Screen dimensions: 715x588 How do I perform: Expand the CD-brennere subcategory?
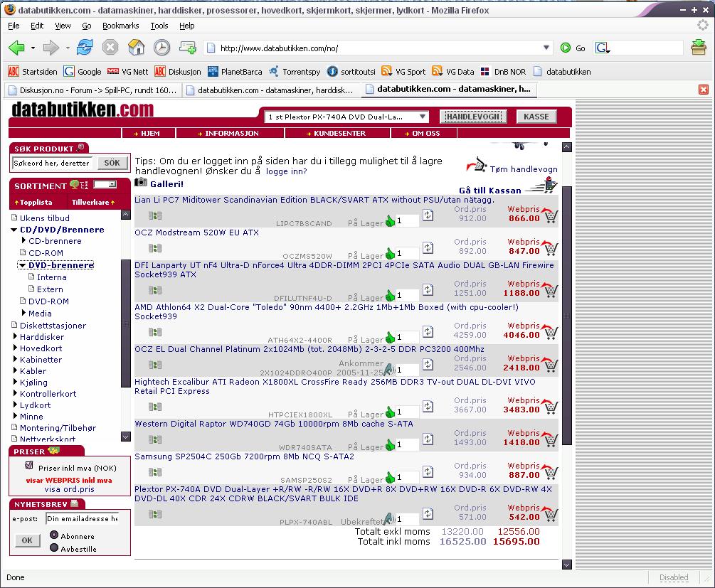coord(23,240)
